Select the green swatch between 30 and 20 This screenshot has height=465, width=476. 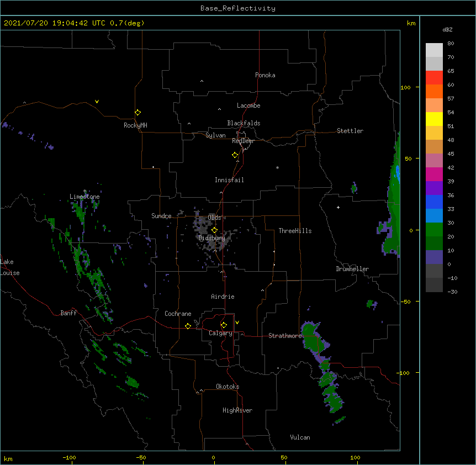(434, 230)
